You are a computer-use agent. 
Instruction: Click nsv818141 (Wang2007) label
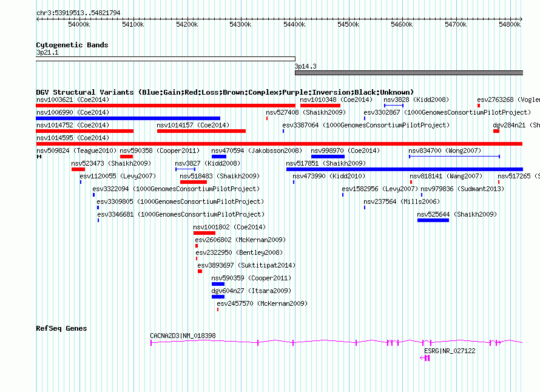coord(446,177)
